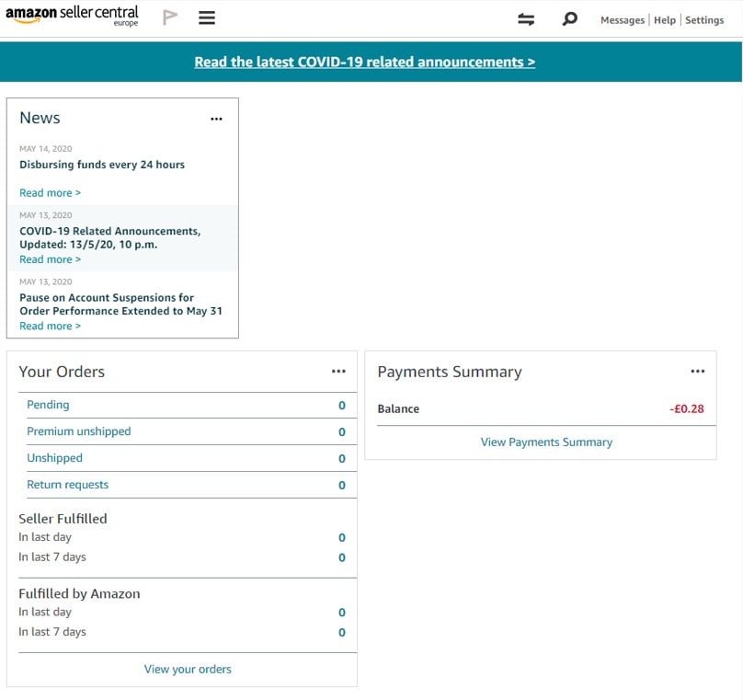
Task: Expand Payments Summary three-dot options
Action: coord(697,372)
